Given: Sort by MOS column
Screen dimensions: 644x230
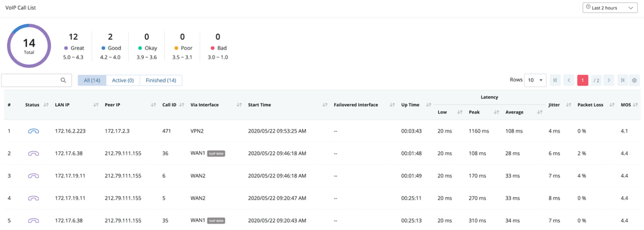Looking at the screenshot, I should pos(636,105).
